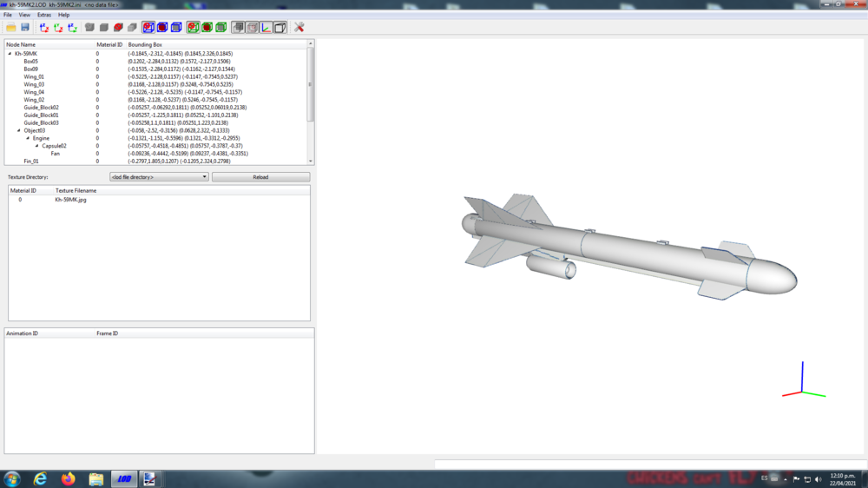Screen dimensions: 868x488
Task: Toggle green wireframe box with red sphere
Action: (x=207, y=27)
